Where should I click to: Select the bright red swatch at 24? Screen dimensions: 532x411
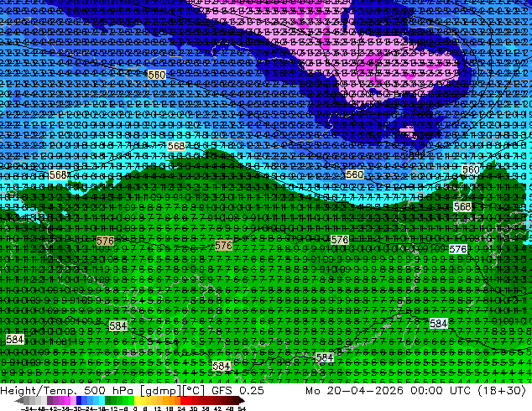pyautogui.click(x=183, y=400)
